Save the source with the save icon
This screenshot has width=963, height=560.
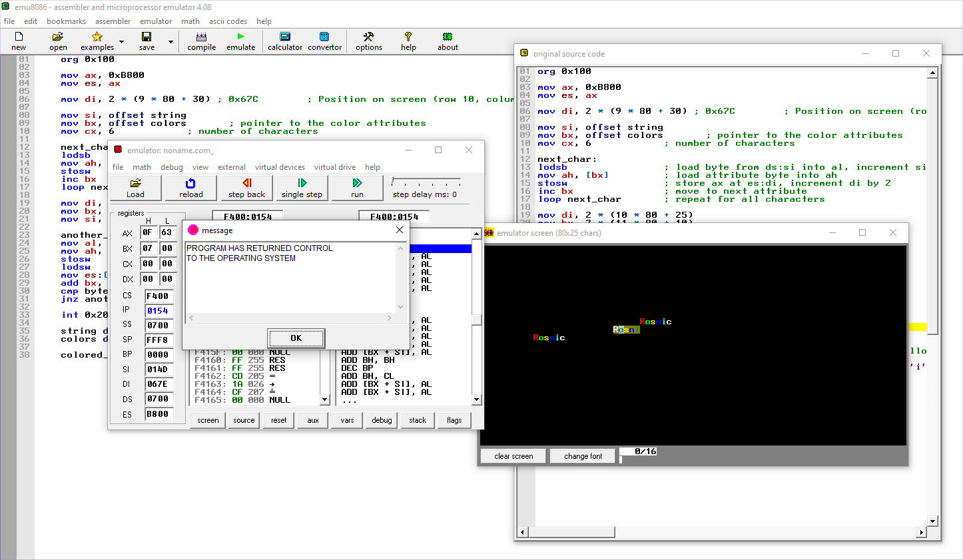pos(147,41)
